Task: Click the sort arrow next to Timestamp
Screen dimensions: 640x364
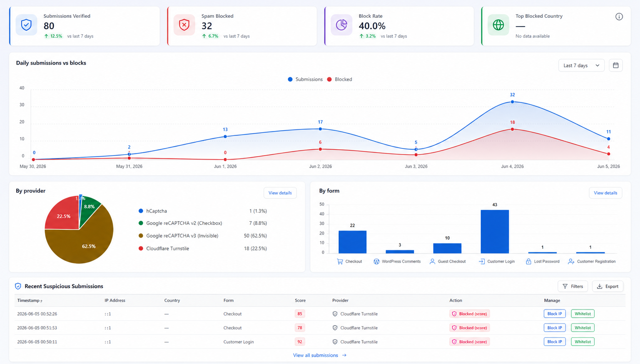Action: (41, 301)
